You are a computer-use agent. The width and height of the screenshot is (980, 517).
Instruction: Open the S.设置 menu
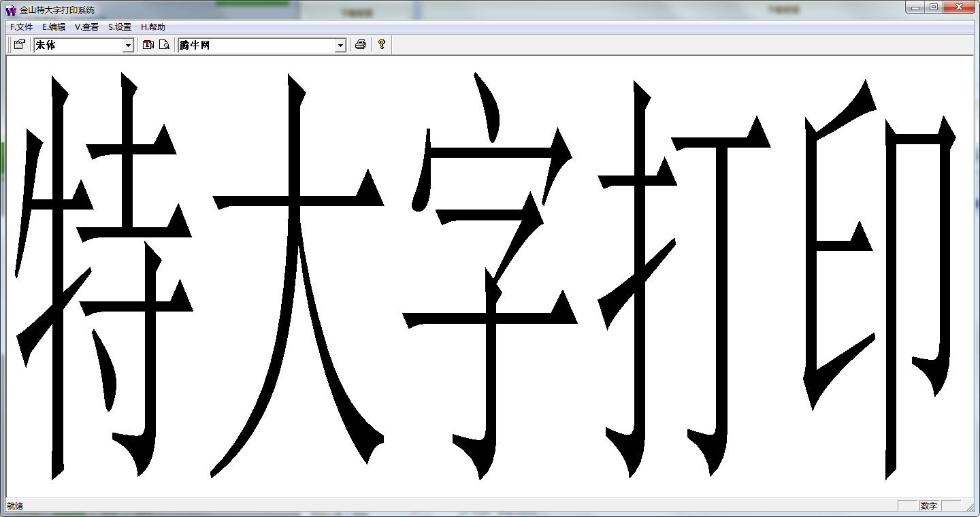[x=120, y=27]
